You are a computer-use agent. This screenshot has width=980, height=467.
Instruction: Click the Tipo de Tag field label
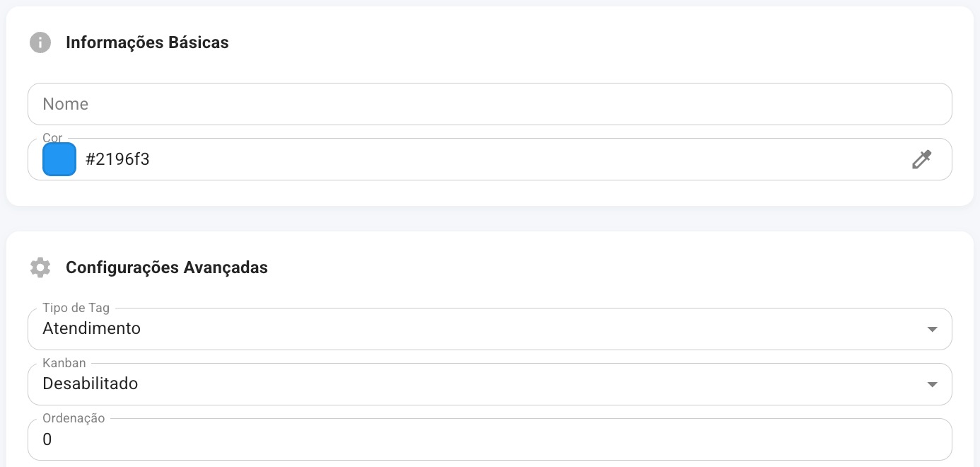tap(76, 308)
